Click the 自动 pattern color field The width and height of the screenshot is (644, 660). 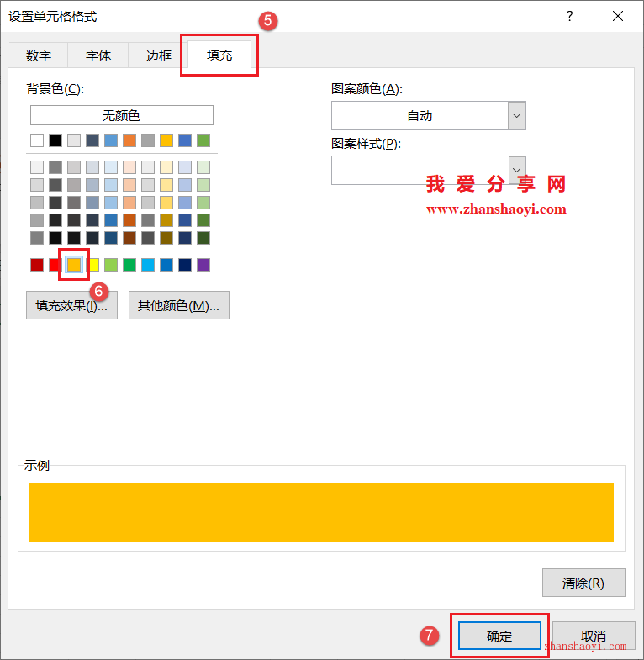point(420,115)
